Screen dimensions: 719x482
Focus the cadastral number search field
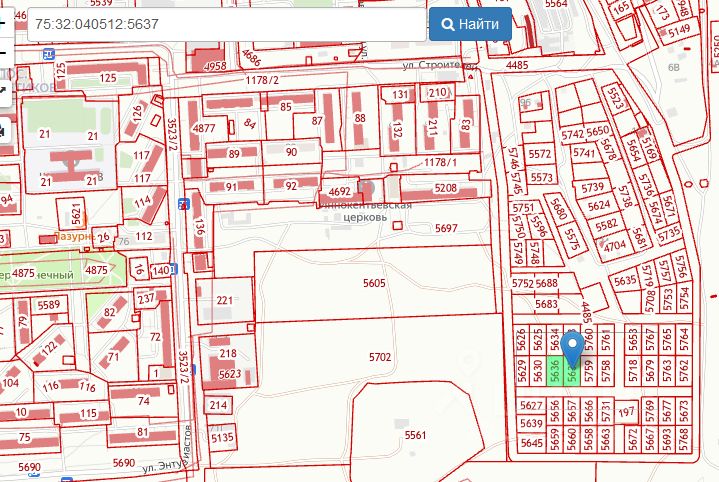coord(227,24)
